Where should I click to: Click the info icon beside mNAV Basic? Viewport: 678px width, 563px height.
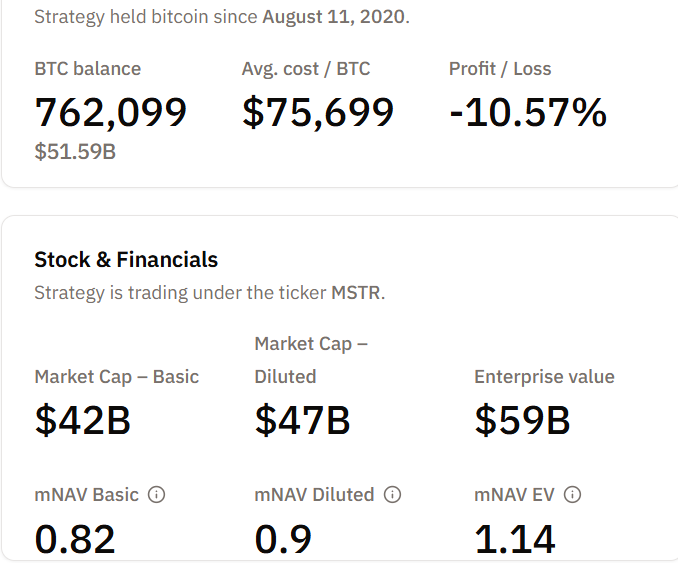coord(157,494)
